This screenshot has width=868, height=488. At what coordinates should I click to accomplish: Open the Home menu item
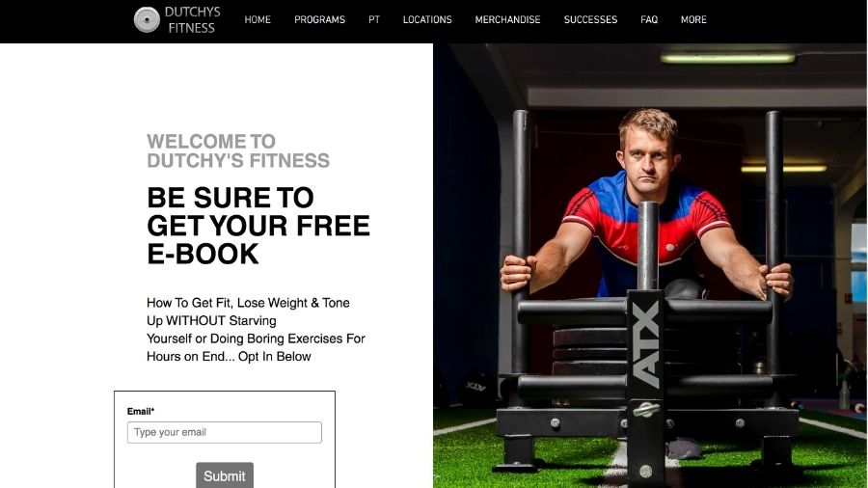point(258,19)
